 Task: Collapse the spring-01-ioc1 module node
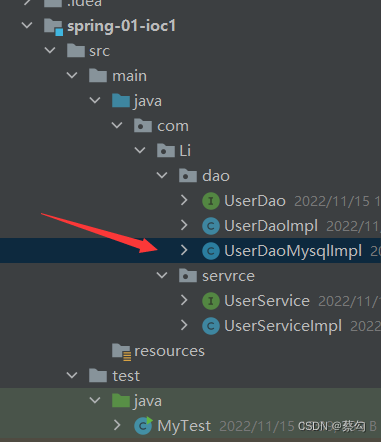(27, 25)
